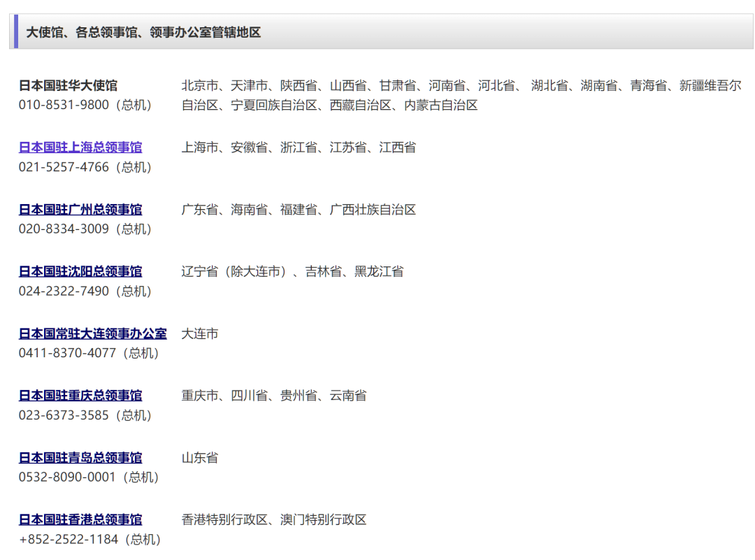755x560 pixels.
Task: Click the text 香港特别行政区、澳门特别行政区
Action: (x=274, y=519)
